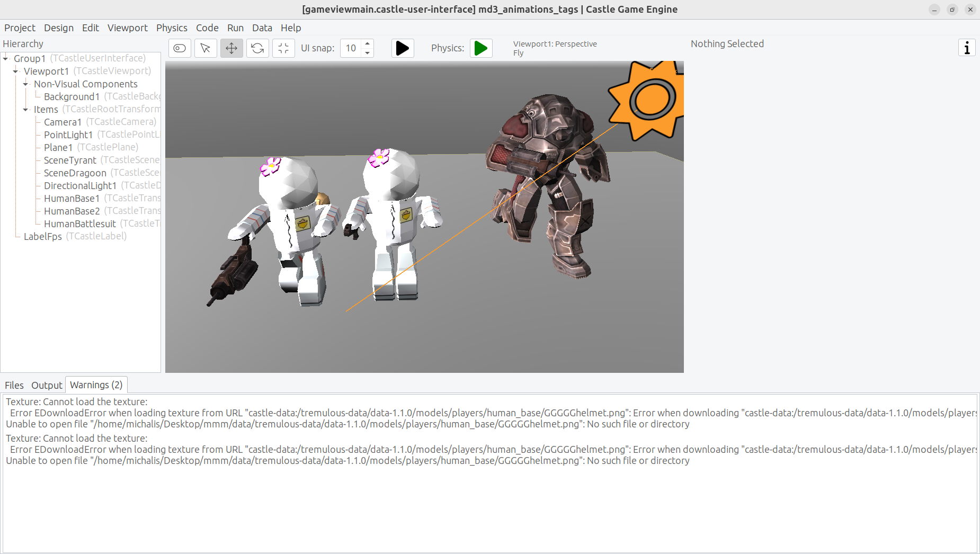
Task: Open the Project menu
Action: point(20,28)
